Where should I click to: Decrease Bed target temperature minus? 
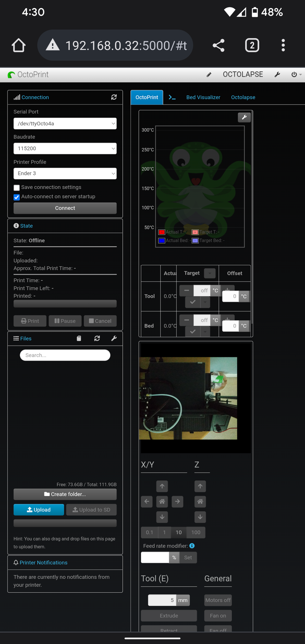[x=187, y=320]
